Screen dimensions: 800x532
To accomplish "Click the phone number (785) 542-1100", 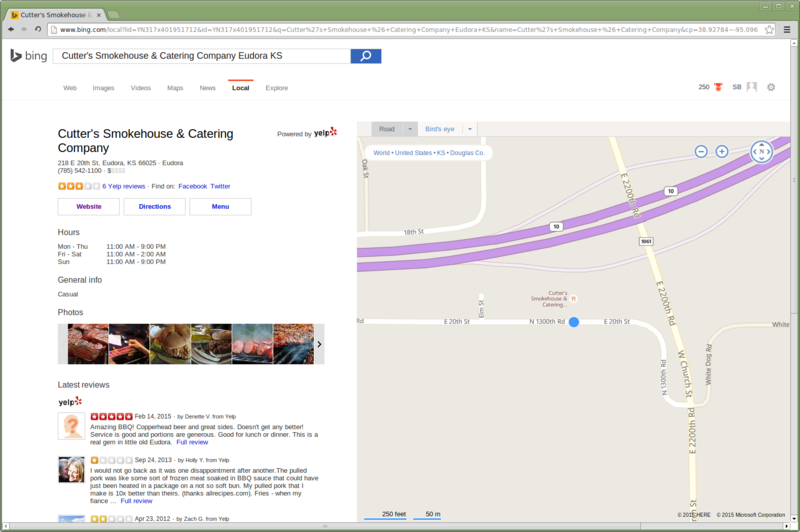I will pos(80,171).
